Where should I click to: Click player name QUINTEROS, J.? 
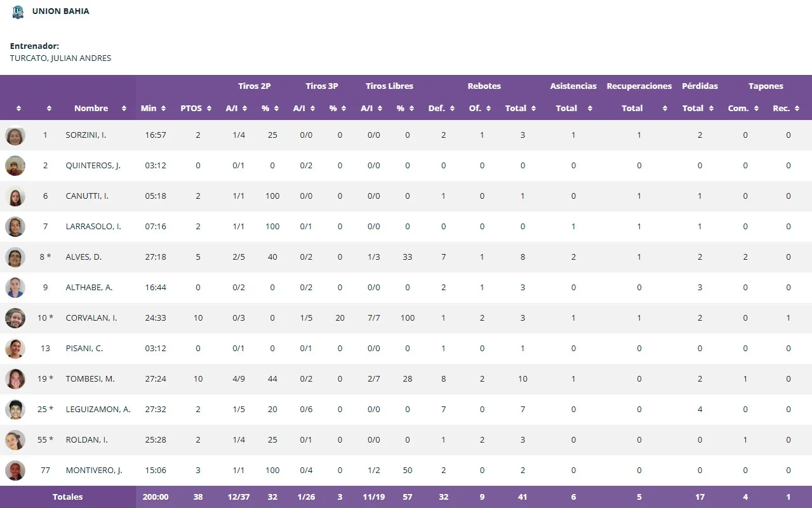coord(93,166)
